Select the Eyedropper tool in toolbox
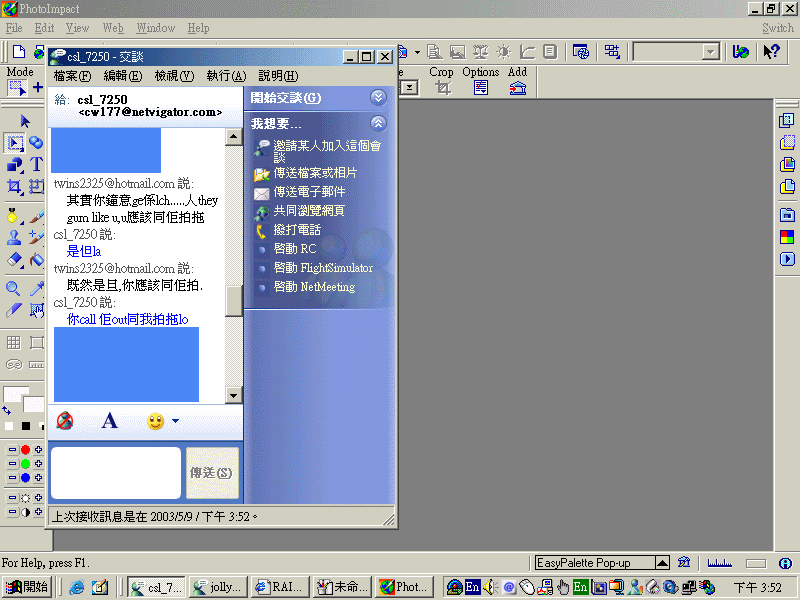The height and width of the screenshot is (600, 800). 36,289
